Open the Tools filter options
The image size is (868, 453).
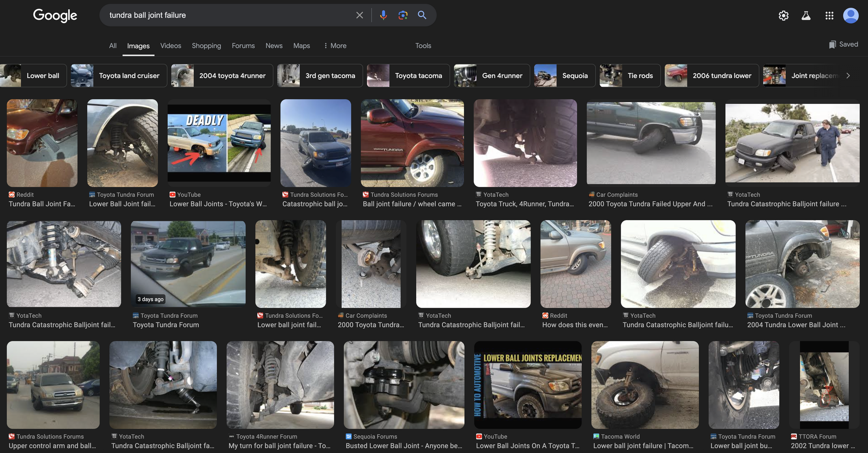pyautogui.click(x=423, y=45)
